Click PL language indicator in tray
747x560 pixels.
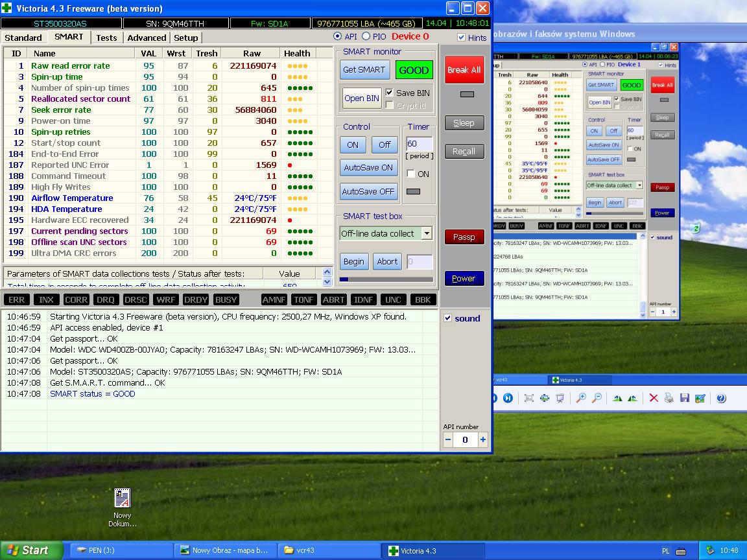pyautogui.click(x=665, y=551)
